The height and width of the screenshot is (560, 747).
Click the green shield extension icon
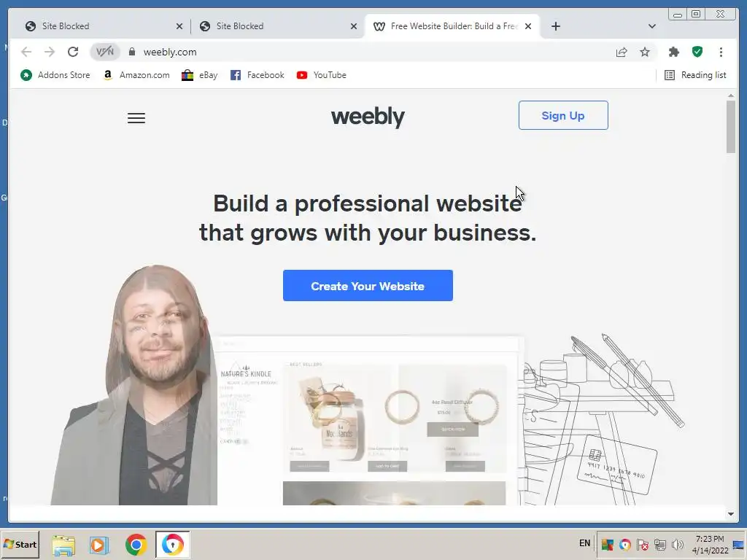[x=697, y=52]
